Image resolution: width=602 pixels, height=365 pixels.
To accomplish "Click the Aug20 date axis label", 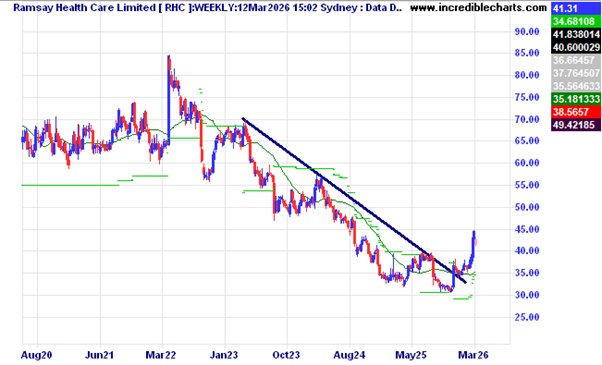I will click(x=36, y=355).
